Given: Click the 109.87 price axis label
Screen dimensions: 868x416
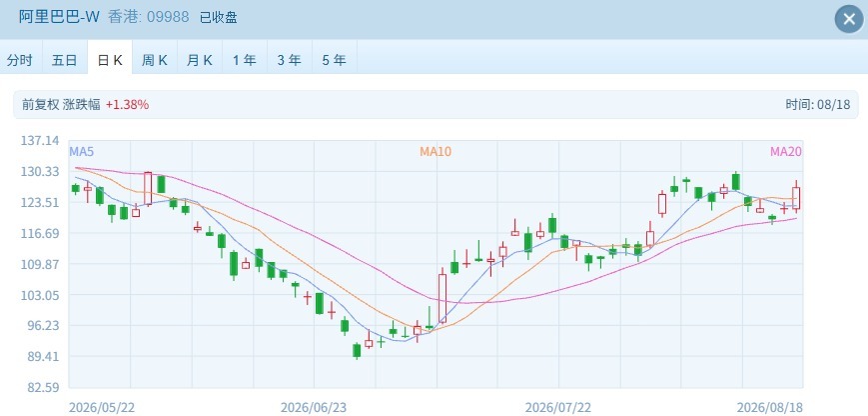Looking at the screenshot, I should tap(39, 264).
